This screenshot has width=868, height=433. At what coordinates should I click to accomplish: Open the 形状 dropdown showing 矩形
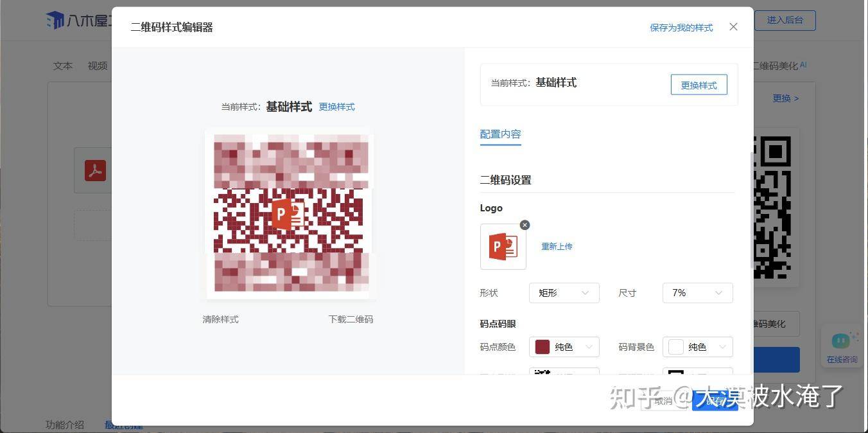click(564, 293)
